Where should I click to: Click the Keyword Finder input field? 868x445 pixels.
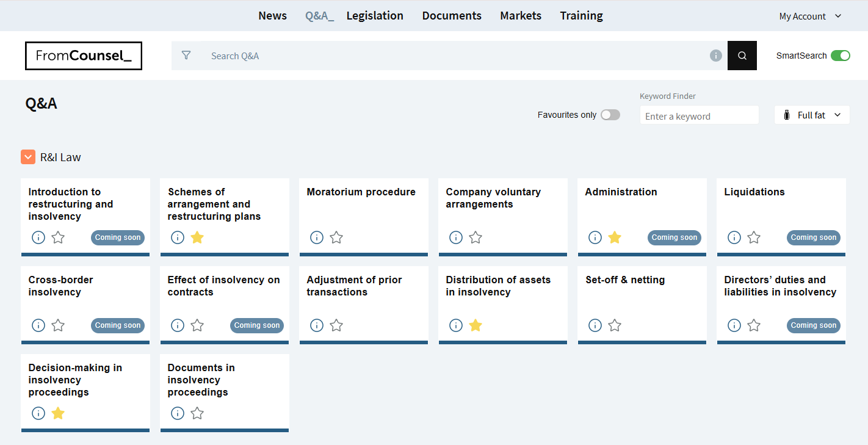pos(699,116)
